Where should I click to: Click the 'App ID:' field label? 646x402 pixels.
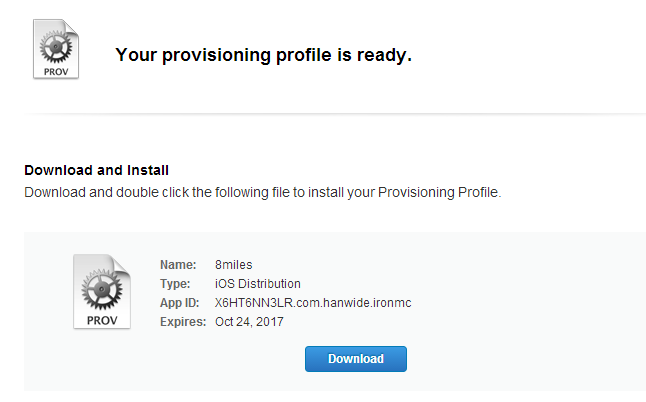[182, 303]
